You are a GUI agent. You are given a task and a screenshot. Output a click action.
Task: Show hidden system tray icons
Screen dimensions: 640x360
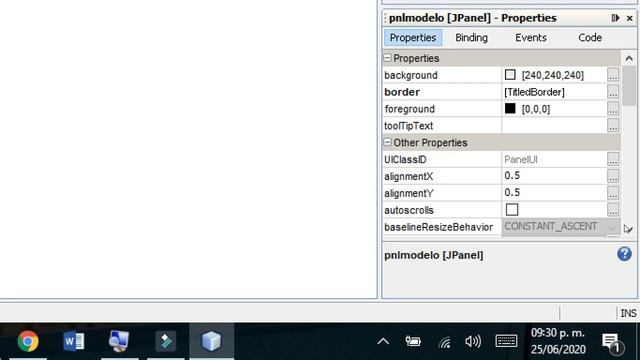click(x=383, y=341)
